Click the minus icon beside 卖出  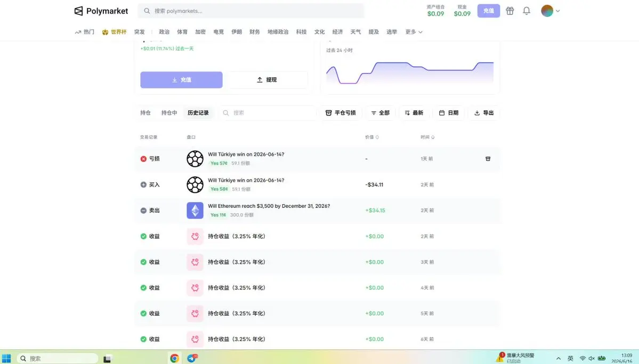point(143,211)
